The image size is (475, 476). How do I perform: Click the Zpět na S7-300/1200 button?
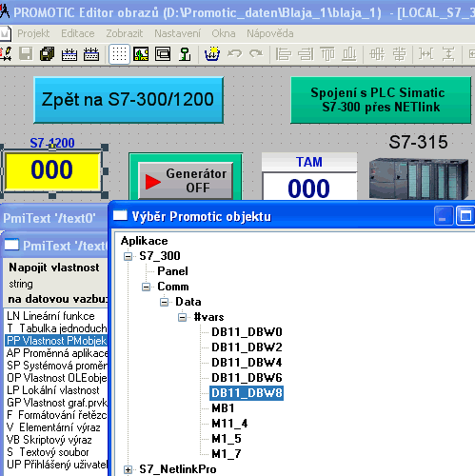[x=129, y=100]
